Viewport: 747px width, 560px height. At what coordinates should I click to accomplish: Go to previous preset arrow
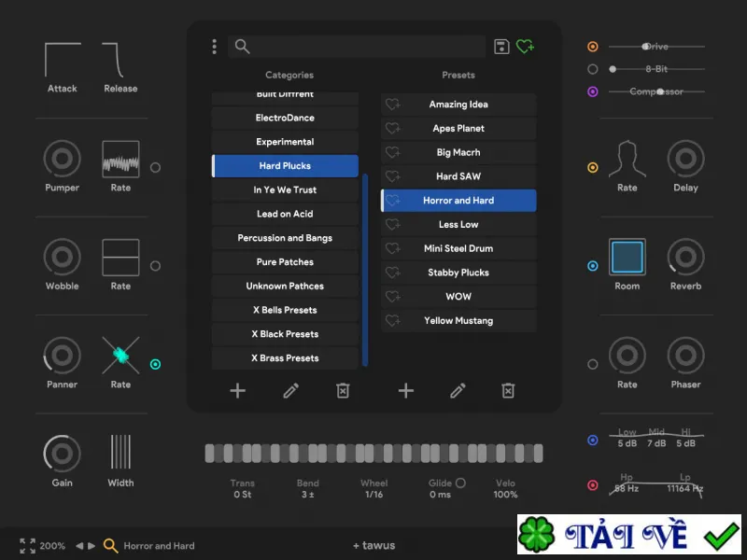coord(79,546)
